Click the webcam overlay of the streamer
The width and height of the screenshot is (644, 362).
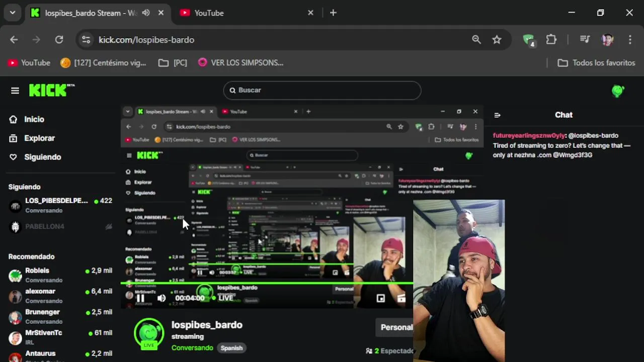click(x=459, y=281)
